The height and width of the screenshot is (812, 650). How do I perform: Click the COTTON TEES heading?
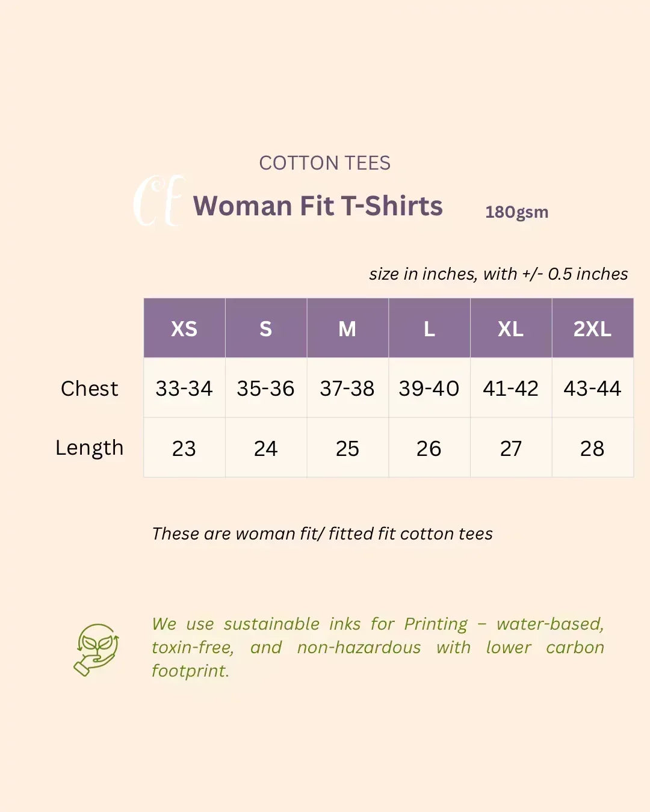(325, 163)
